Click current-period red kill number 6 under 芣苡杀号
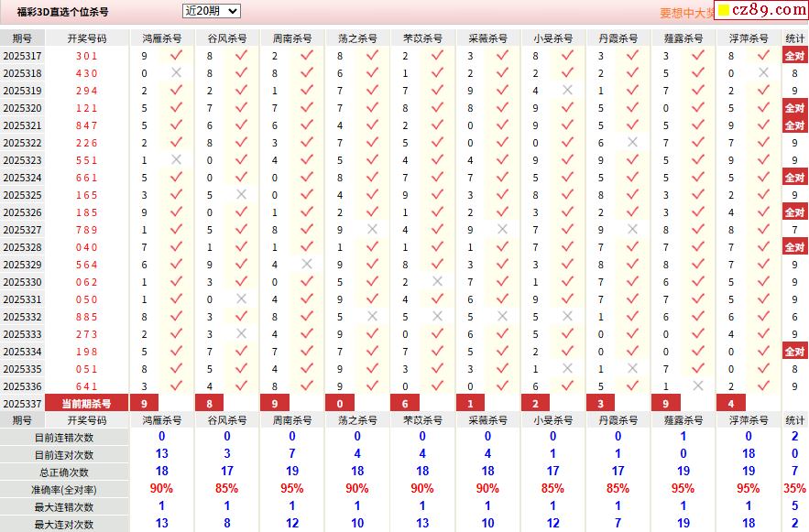Screen dimensions: 809x532 pyautogui.click(x=405, y=404)
